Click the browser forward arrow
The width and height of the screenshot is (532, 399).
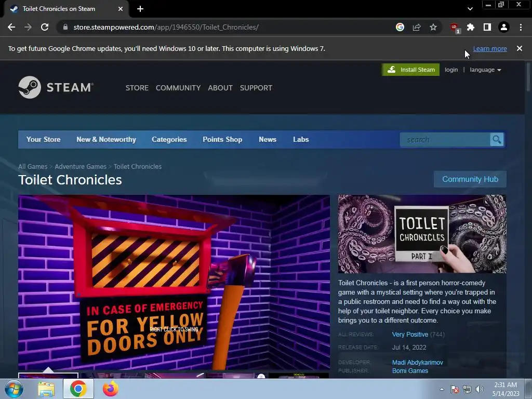[28, 27]
